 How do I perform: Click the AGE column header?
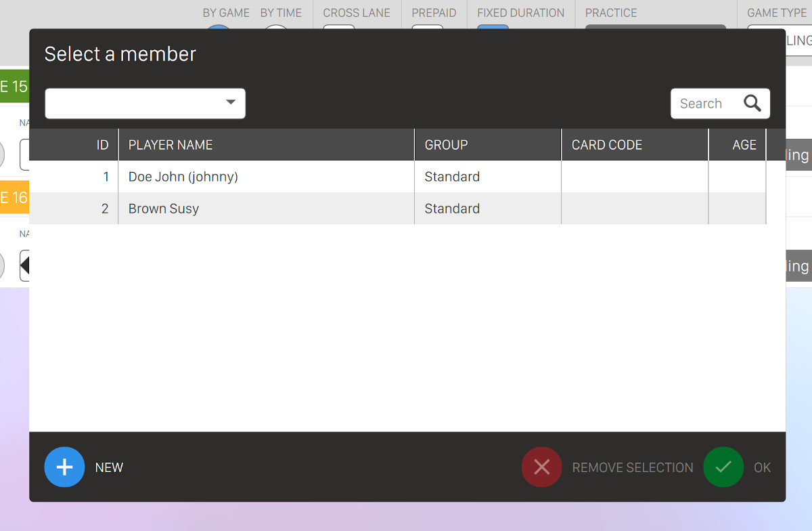(744, 145)
